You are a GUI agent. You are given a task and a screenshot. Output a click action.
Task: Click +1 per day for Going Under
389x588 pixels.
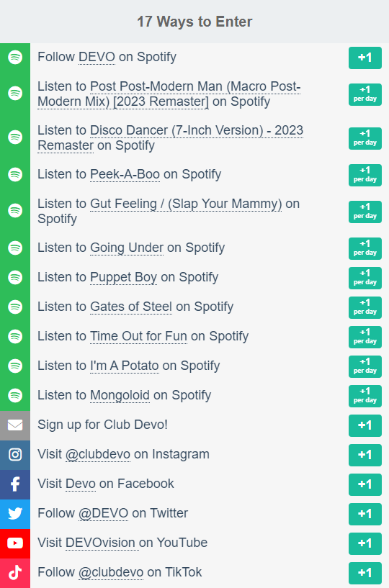pos(365,248)
